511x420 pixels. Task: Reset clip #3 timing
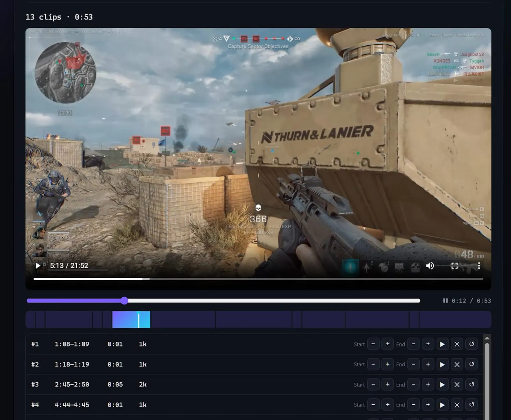coord(472,385)
